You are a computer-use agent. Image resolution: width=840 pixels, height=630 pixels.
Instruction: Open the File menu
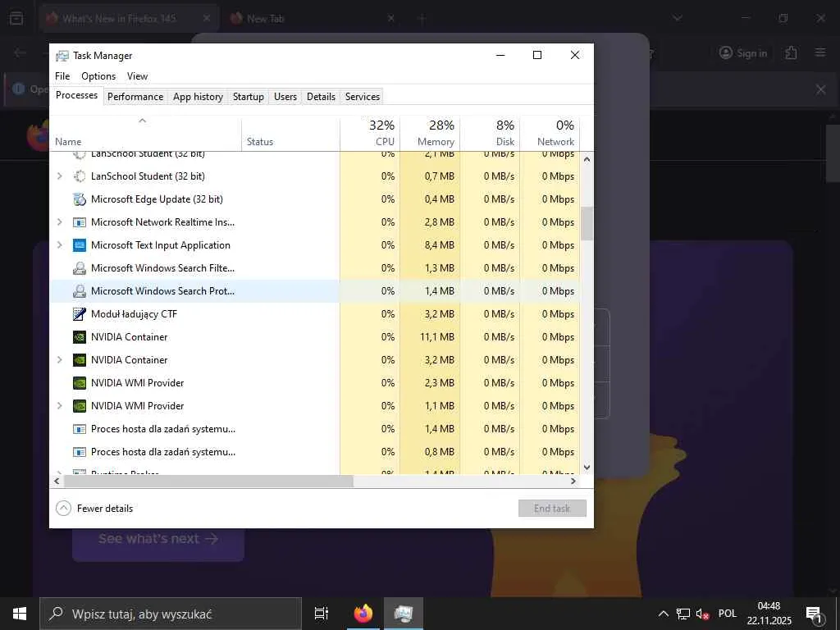coord(62,76)
